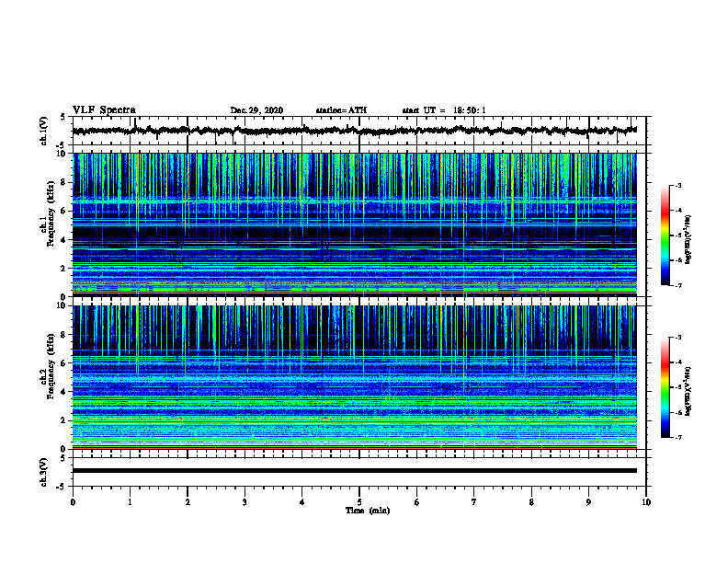Click the ch.1 colorbar log(PSD) label
The height and width of the screenshot is (563, 728).
click(x=688, y=240)
